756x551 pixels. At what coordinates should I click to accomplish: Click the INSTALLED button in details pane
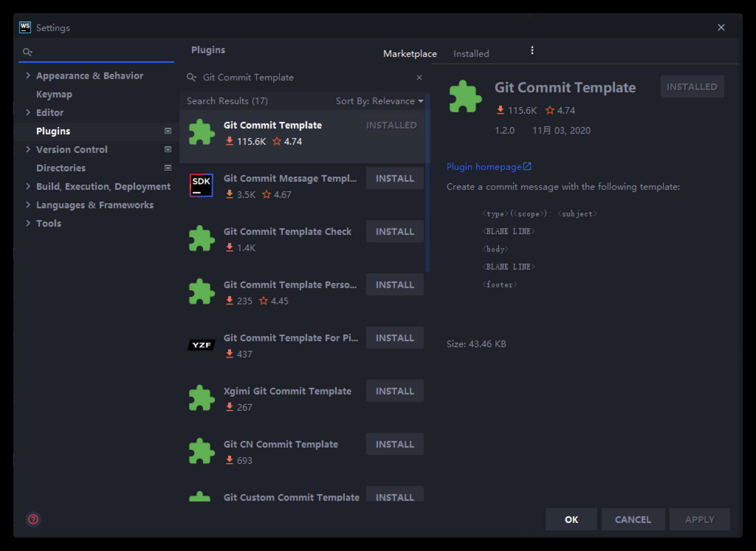(692, 87)
